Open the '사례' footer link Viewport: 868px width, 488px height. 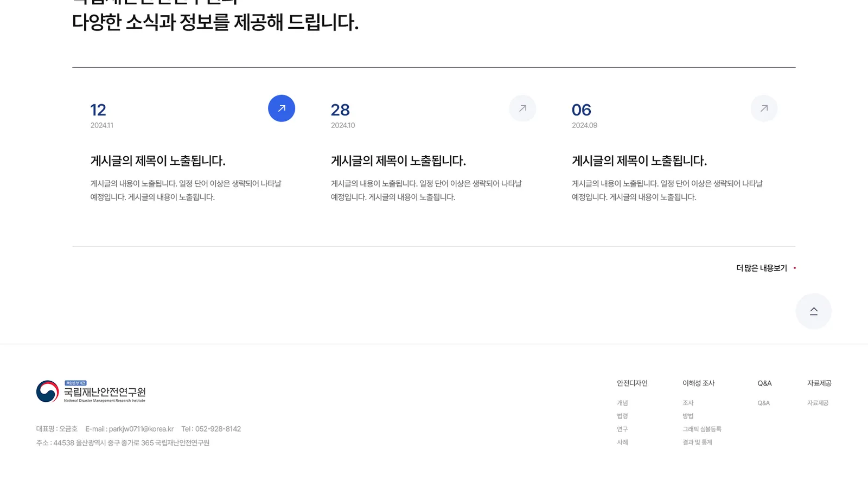[x=622, y=442]
